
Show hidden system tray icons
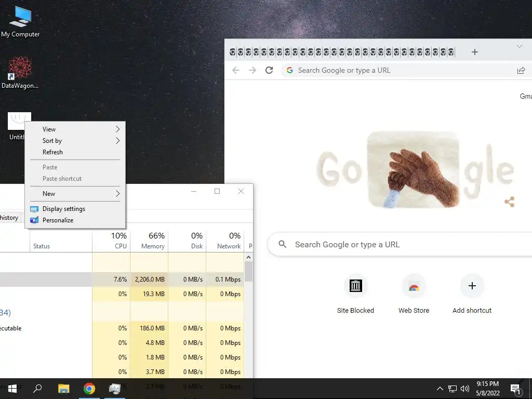click(x=440, y=389)
